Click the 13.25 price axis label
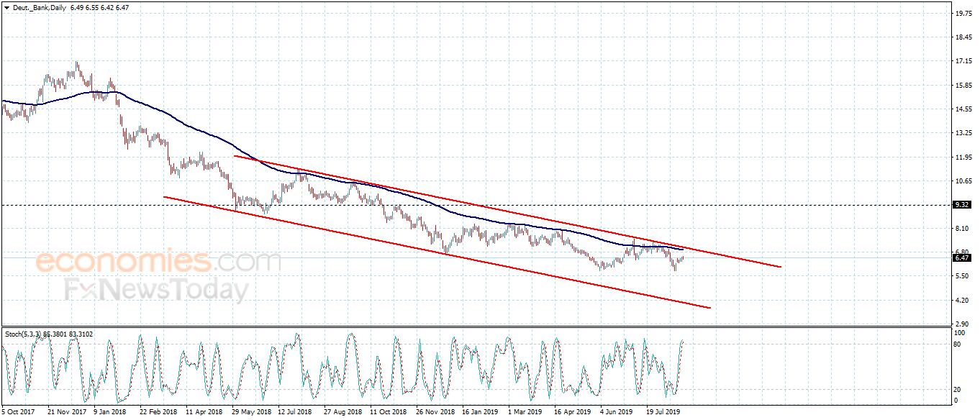Screen dimensions: 980x420 click(x=964, y=133)
